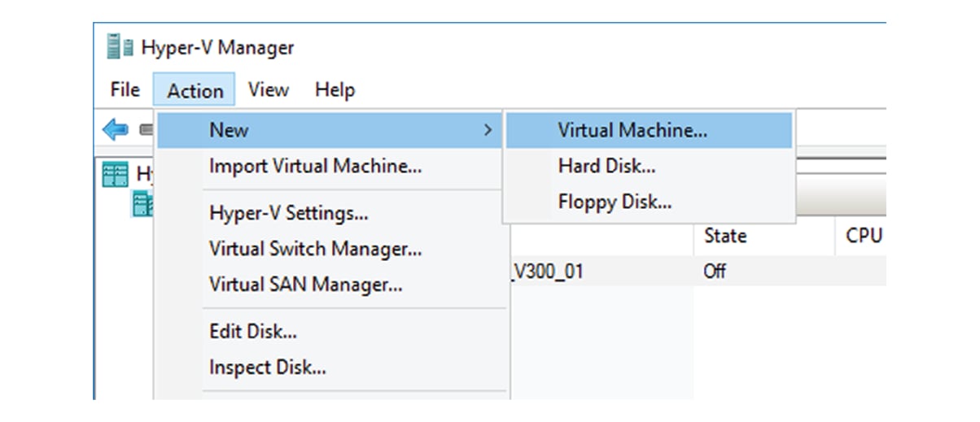980x422 pixels.
Task: Click the Hyper-V Manager title bar icon
Action: click(120, 48)
